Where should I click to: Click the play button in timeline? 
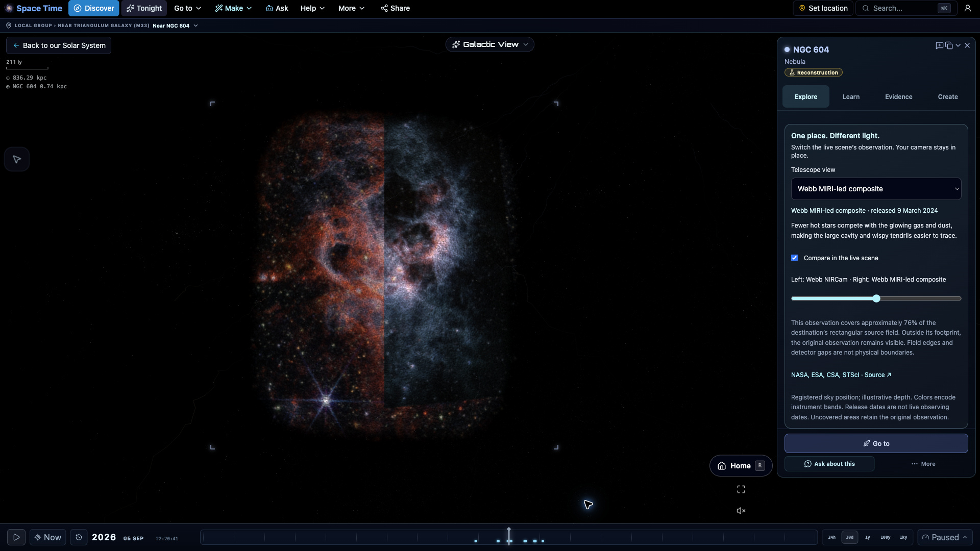(16, 537)
